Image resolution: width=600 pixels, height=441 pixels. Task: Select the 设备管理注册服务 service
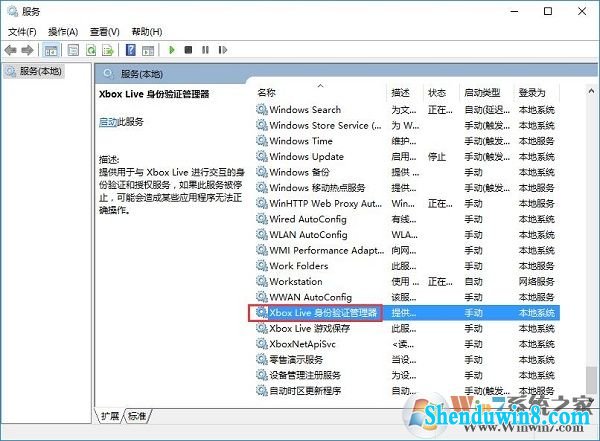point(408,376)
